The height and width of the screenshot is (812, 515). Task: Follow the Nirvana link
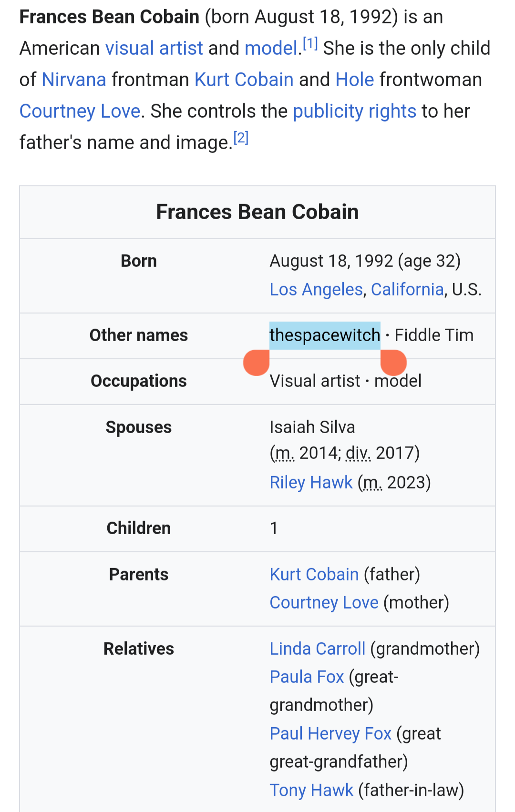pos(74,80)
